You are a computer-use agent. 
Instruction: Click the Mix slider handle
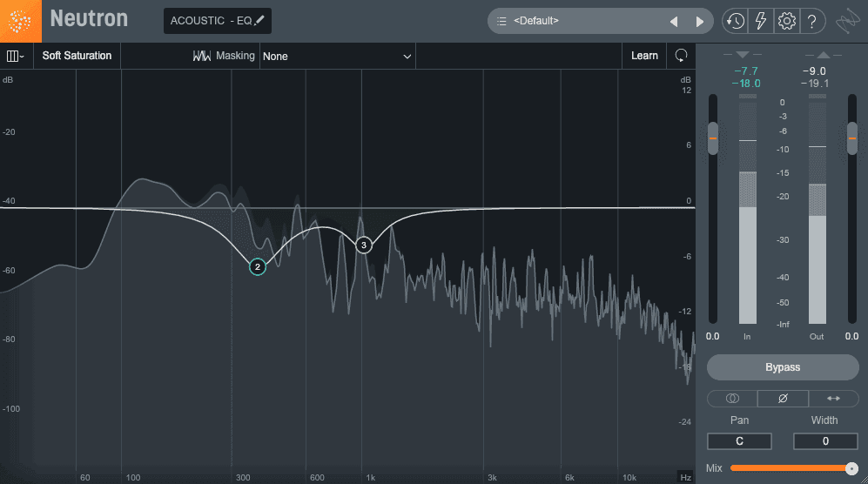click(852, 468)
